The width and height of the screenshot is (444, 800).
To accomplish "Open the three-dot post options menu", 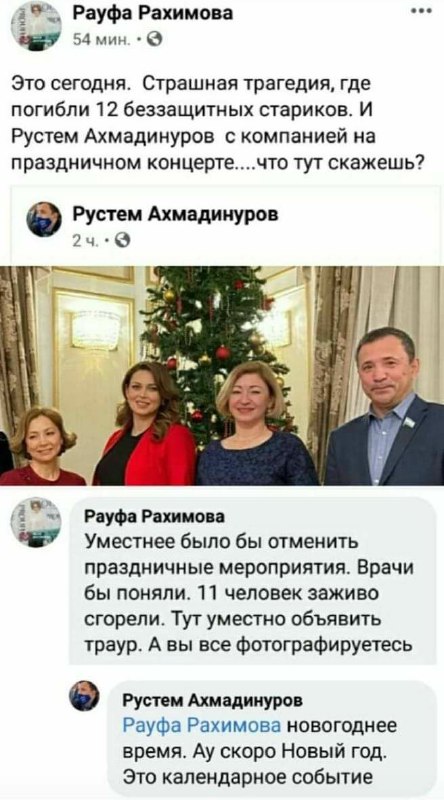I will pos(423,9).
